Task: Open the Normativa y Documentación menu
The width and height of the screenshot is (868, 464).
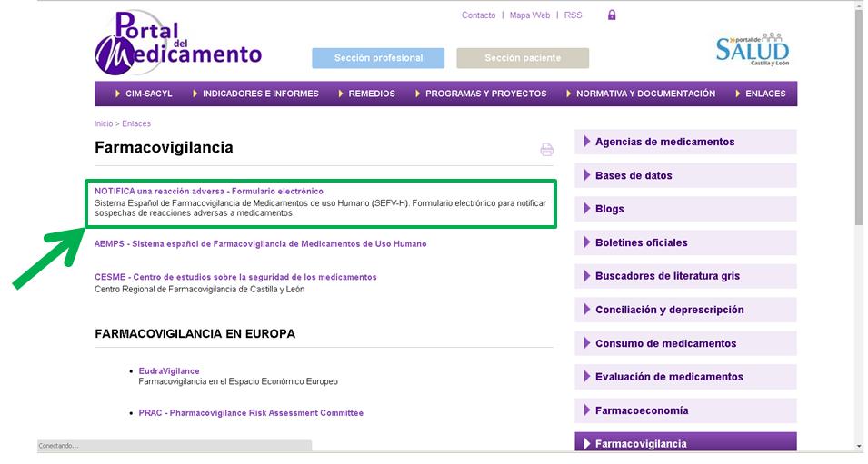Action: 645,94
